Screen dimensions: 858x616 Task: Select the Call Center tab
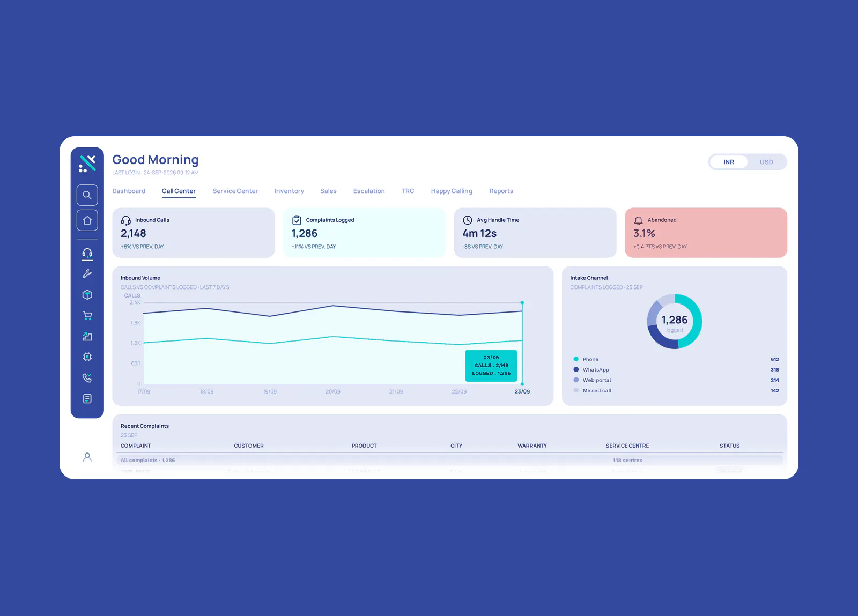coord(179,191)
